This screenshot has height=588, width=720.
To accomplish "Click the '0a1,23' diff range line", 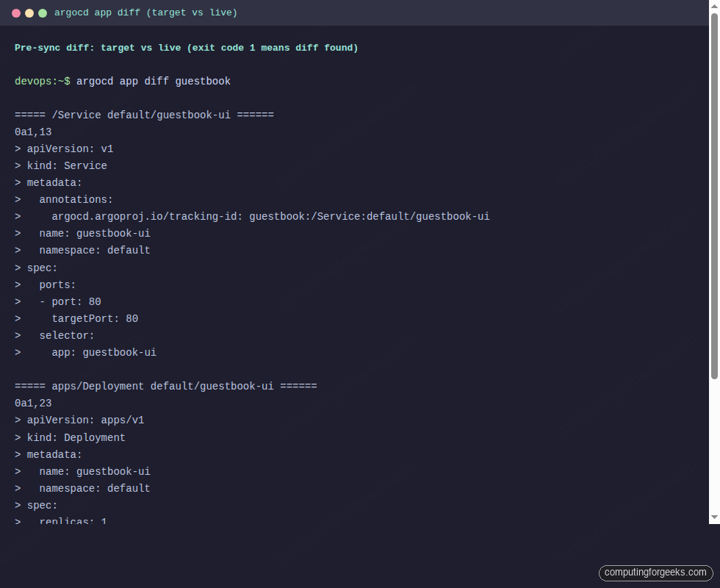I will [x=33, y=404].
